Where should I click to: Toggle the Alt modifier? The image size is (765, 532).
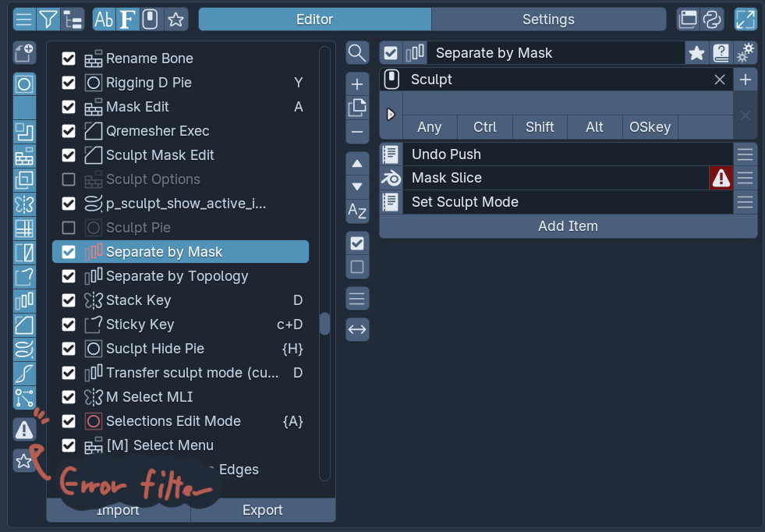click(x=595, y=127)
